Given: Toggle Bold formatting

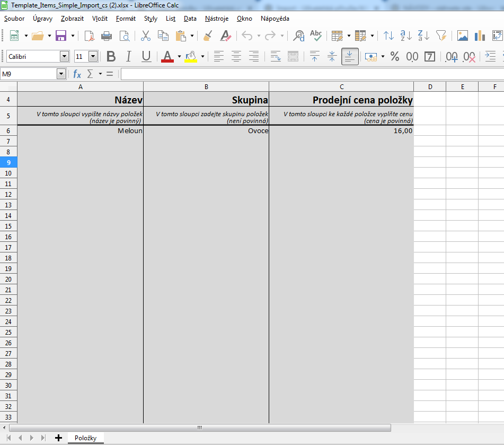Looking at the screenshot, I should coord(111,57).
